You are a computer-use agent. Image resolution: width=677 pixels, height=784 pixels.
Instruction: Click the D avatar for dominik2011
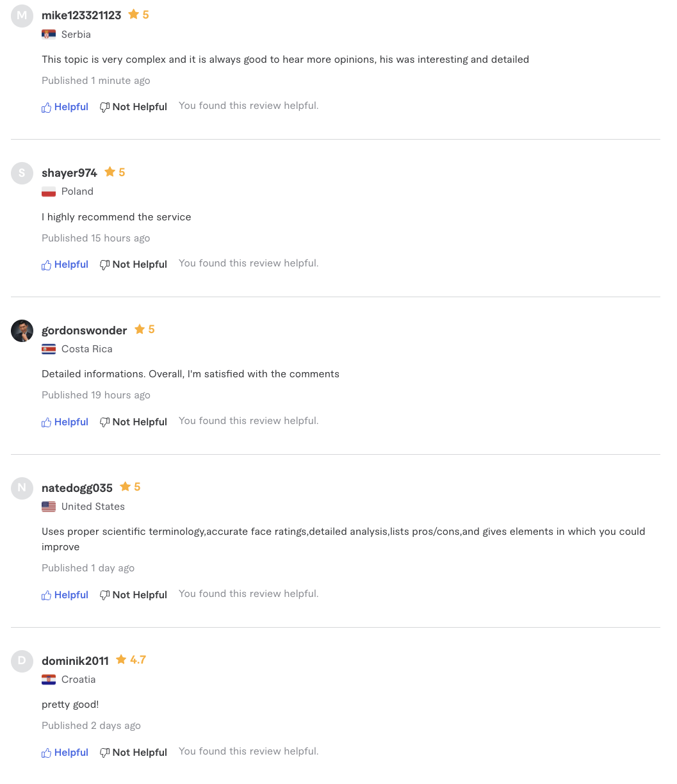pyautogui.click(x=22, y=661)
